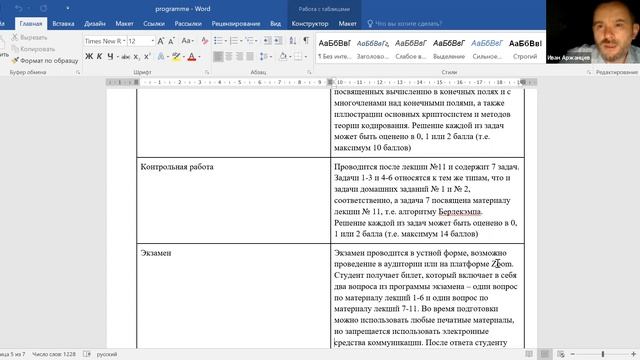Expand underline style arrow
This screenshot has height=360, width=640.
click(x=118, y=57)
